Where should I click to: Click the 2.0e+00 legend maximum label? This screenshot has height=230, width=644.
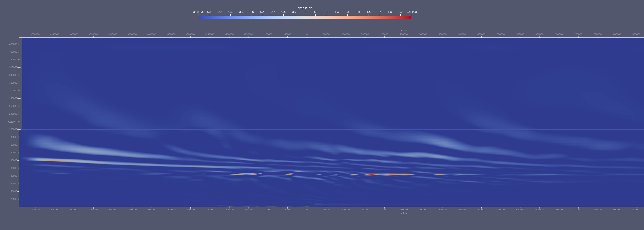coord(411,12)
